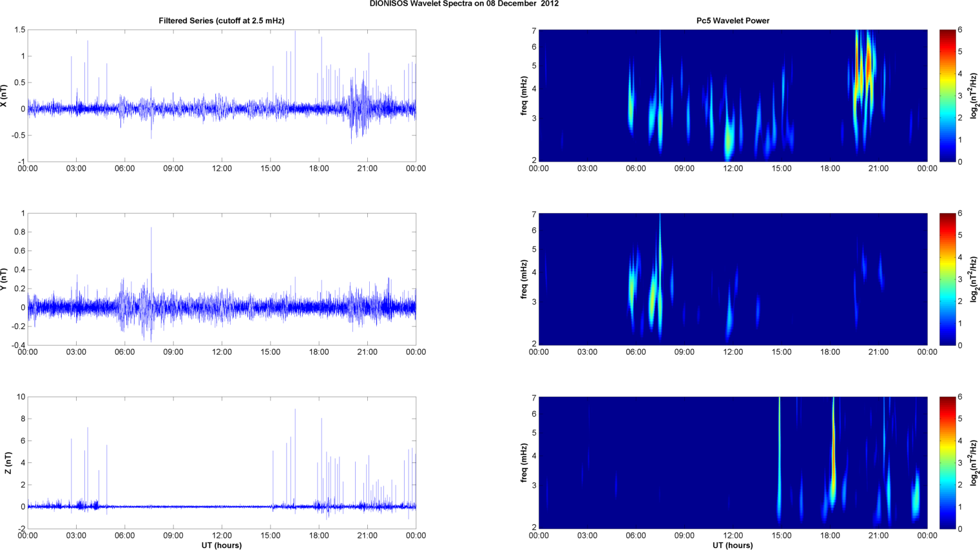Click the X spectrogram colorbar
The image size is (980, 550).
point(947,95)
